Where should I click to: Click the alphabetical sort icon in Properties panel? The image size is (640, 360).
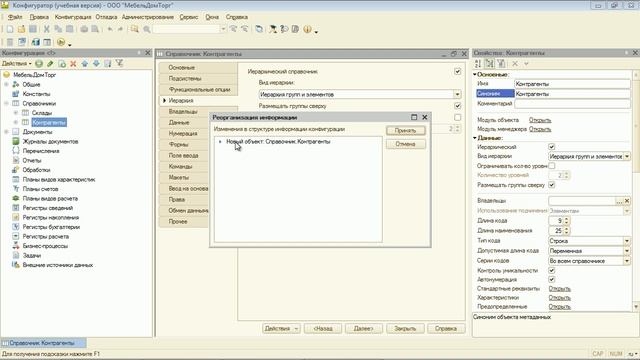click(478, 63)
